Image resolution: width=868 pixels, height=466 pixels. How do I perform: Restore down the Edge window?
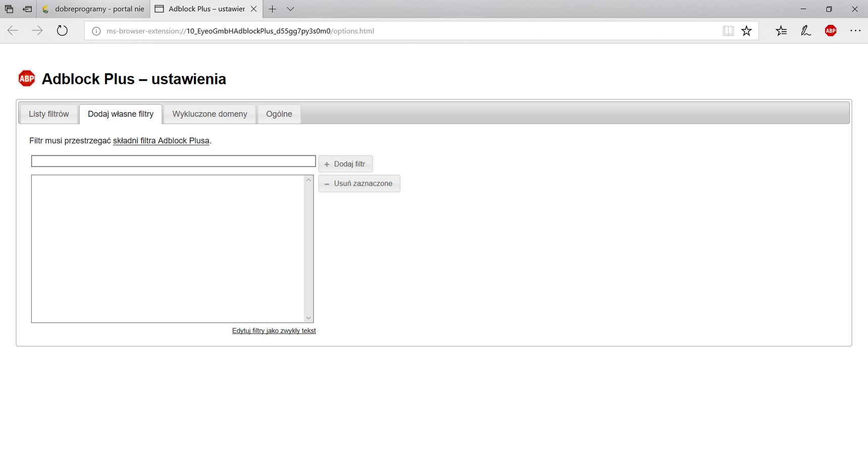[x=829, y=9]
